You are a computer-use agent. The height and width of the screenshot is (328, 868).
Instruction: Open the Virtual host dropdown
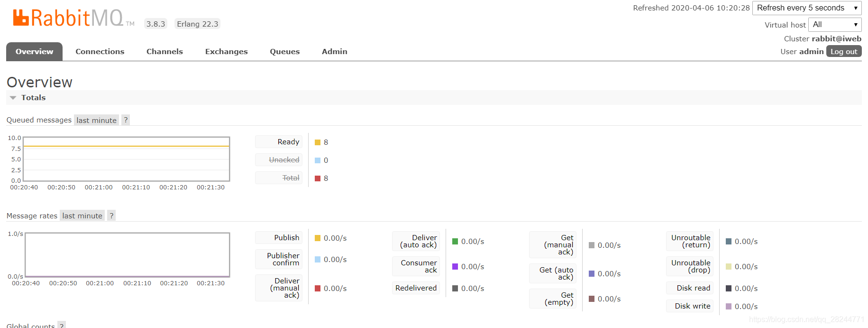coord(835,25)
